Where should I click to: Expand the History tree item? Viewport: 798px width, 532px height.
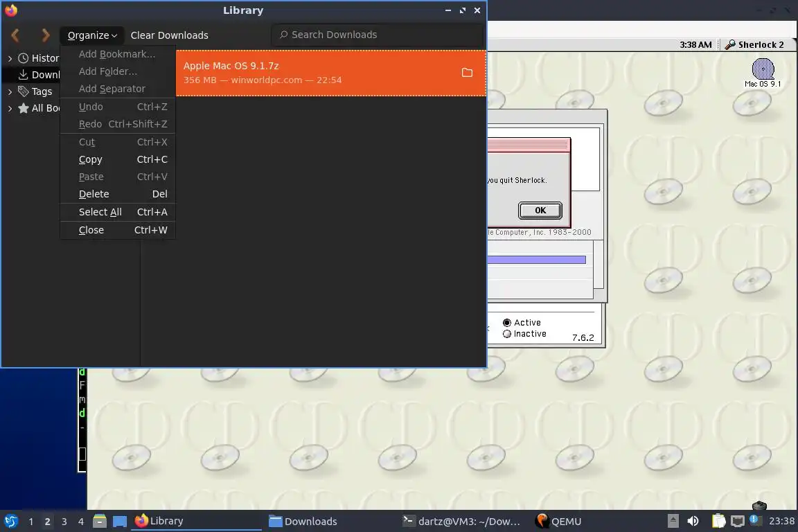click(x=10, y=59)
